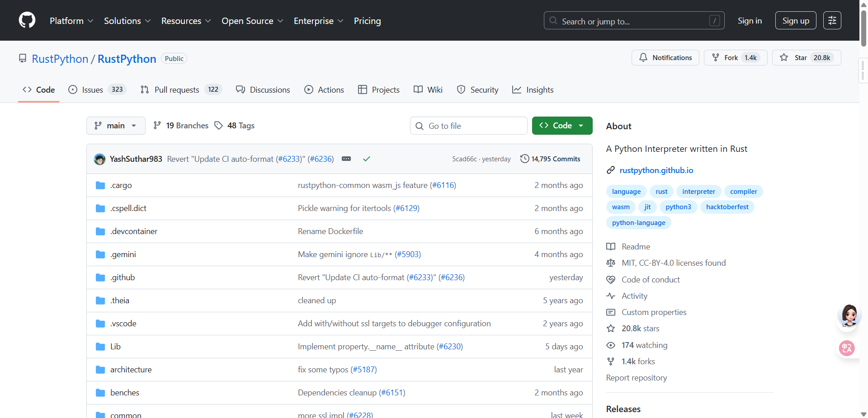This screenshot has height=418, width=868.
Task: Open commit link #6230 in Lib row
Action: (x=449, y=347)
